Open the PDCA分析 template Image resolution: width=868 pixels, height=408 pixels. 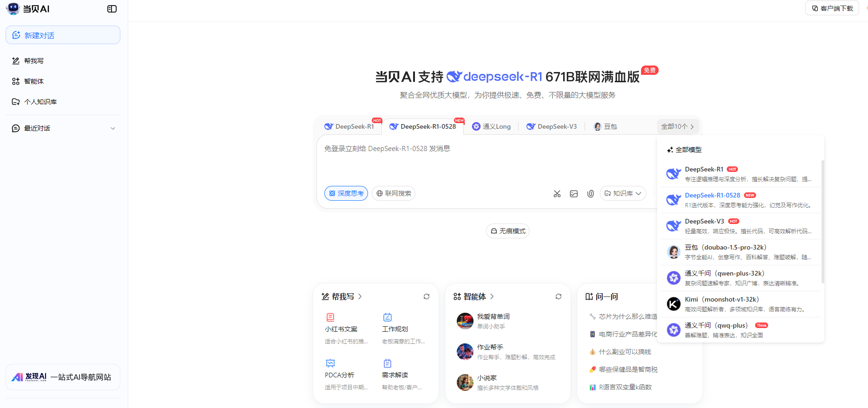click(346, 375)
